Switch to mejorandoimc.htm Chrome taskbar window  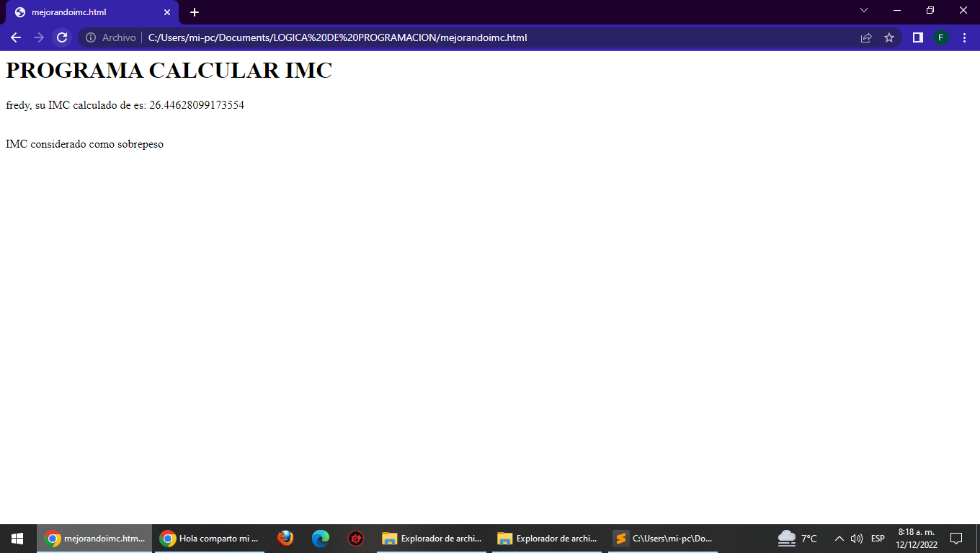click(x=94, y=539)
